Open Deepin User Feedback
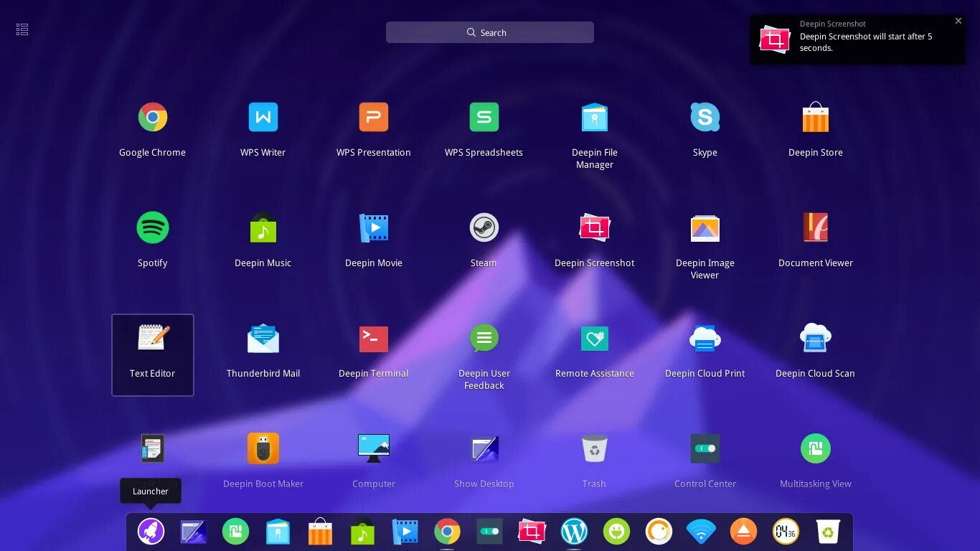The height and width of the screenshot is (551, 980). pos(484,338)
